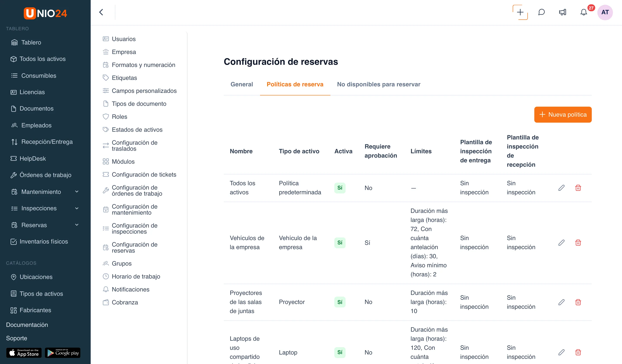Delete the Vehículos de la empresa policy
The height and width of the screenshot is (364, 622).
click(x=578, y=243)
